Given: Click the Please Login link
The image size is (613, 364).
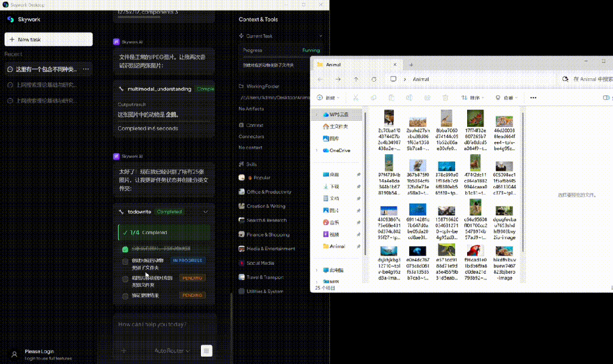Looking at the screenshot, I should [x=39, y=351].
